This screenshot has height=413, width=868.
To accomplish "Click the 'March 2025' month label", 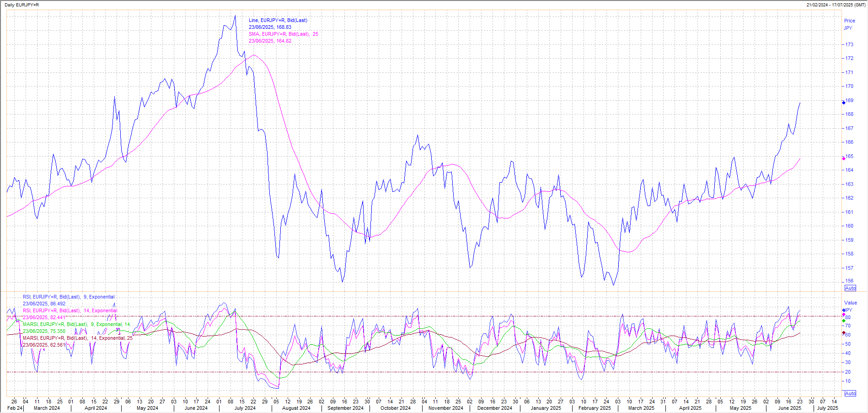I will click(641, 408).
